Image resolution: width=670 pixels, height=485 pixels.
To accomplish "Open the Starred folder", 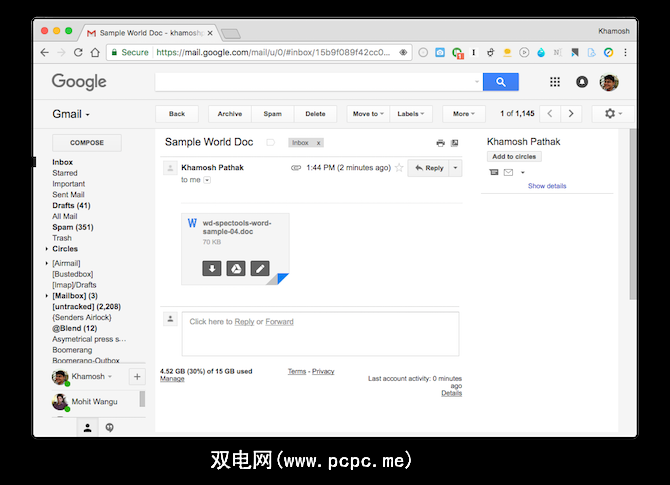I will click(x=65, y=173).
